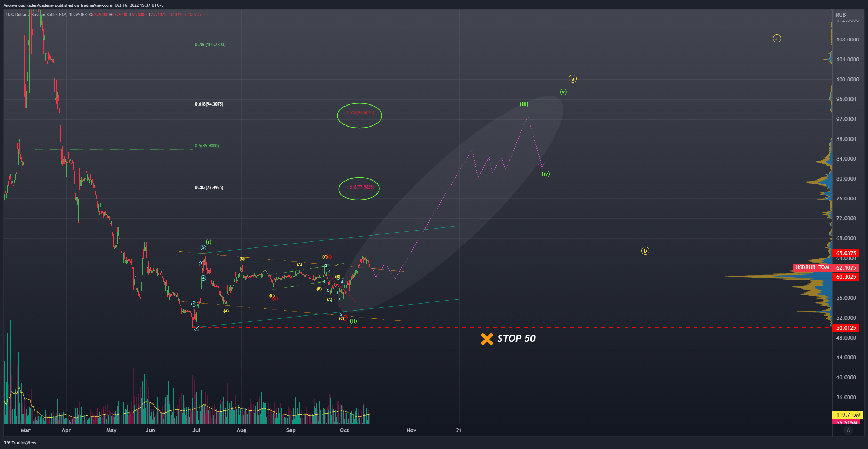The width and height of the screenshot is (868, 449).
Task: Select the 0.382(77.4925) Fibonacci label
Action: [x=209, y=188]
